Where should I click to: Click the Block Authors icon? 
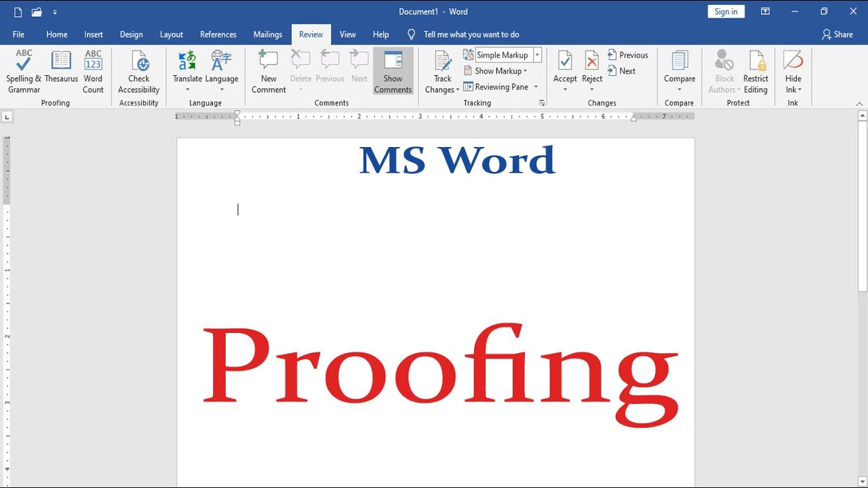pos(724,60)
